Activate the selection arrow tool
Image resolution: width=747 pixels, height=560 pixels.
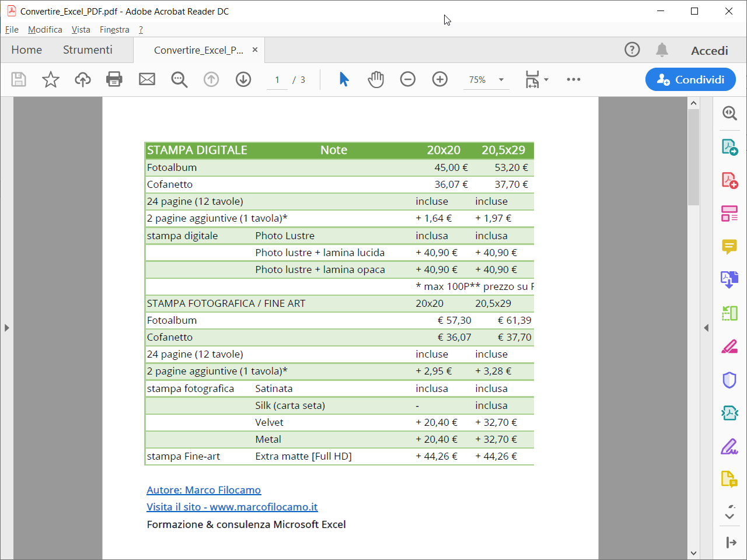coord(344,79)
